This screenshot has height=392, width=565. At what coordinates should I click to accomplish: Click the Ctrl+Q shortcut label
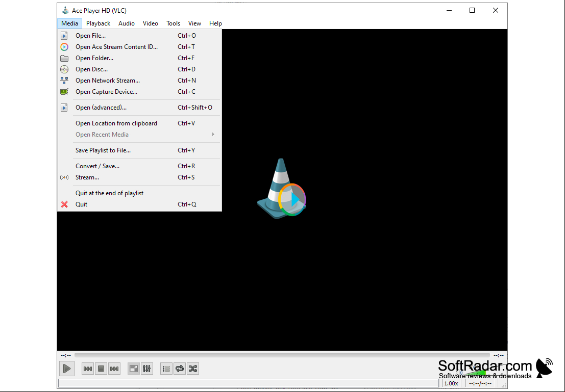click(x=187, y=204)
